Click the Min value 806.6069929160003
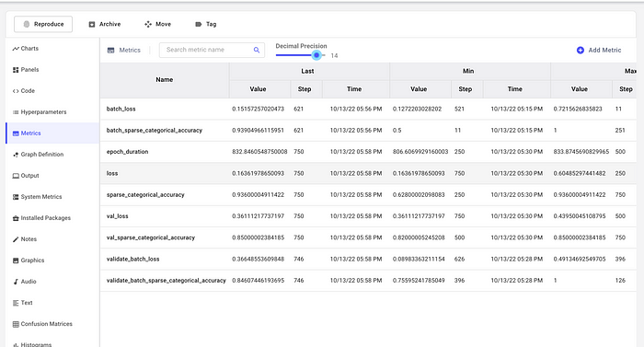Viewport: 644px width, 347px height. tap(420, 152)
